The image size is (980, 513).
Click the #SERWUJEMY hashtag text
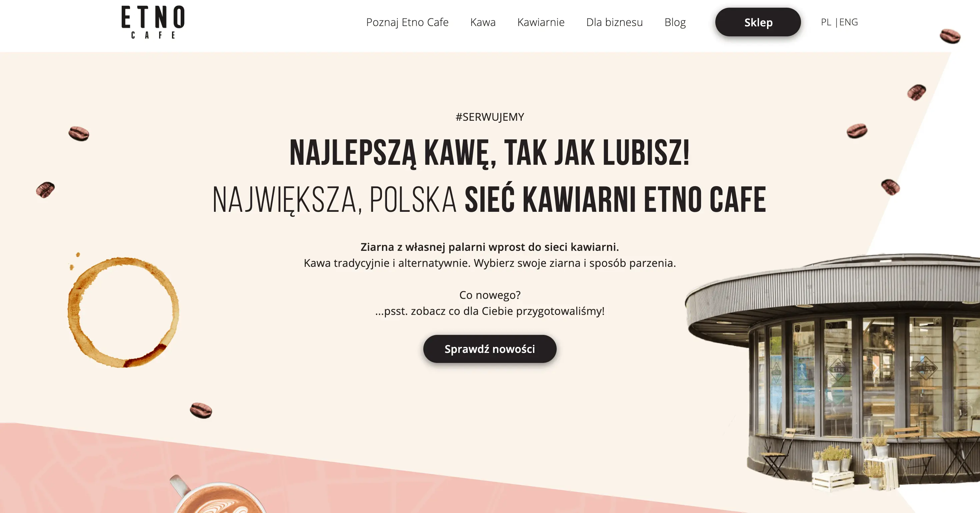490,117
